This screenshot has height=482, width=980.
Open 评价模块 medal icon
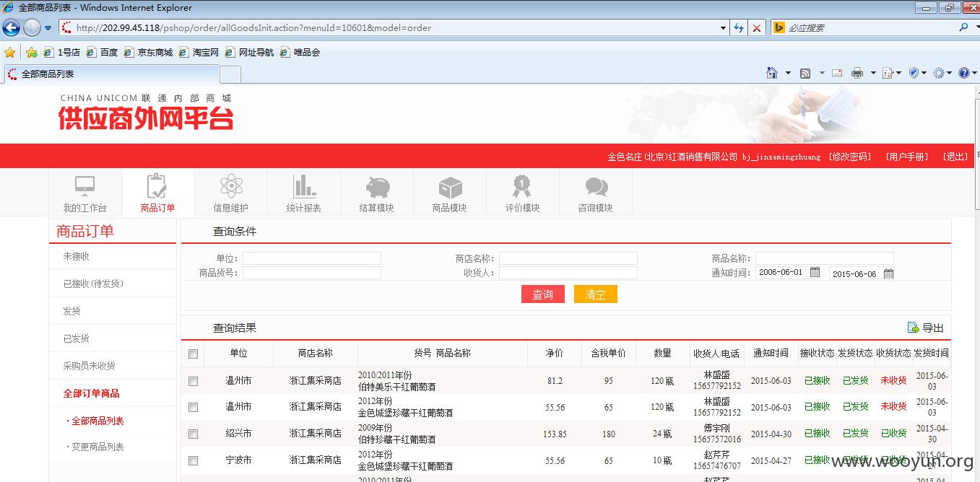[522, 186]
